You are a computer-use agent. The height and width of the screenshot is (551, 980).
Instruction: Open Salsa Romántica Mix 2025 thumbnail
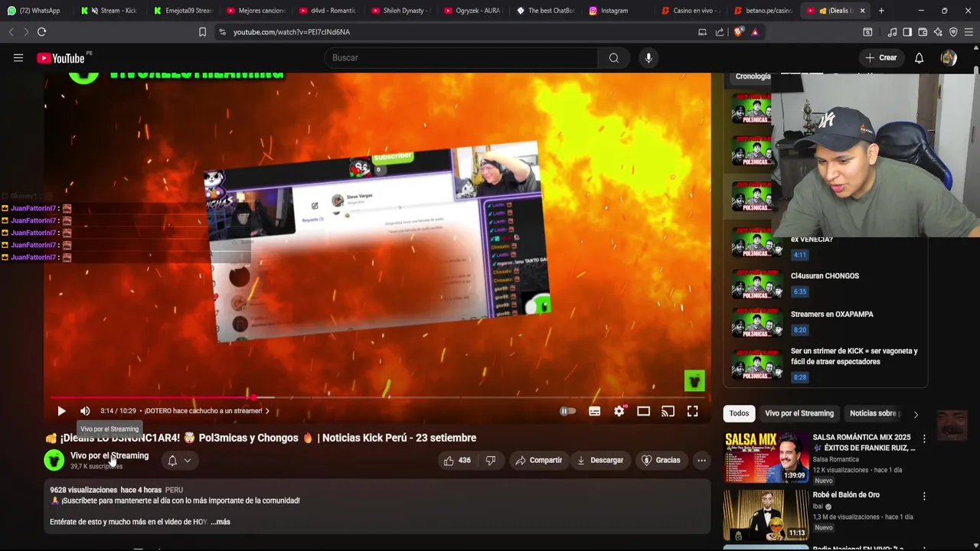coord(766,458)
